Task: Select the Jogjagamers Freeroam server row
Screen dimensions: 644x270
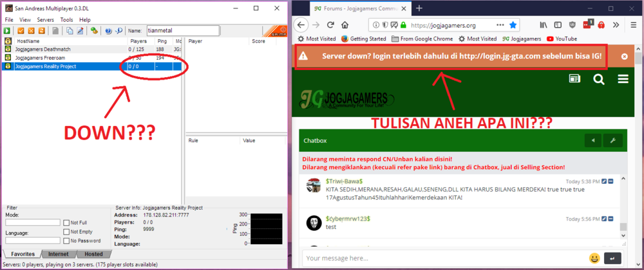Action: pos(92,58)
